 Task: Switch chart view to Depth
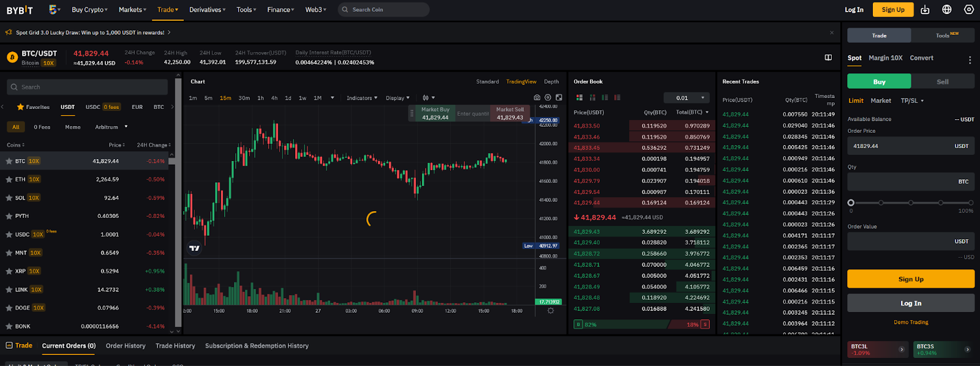click(x=551, y=81)
